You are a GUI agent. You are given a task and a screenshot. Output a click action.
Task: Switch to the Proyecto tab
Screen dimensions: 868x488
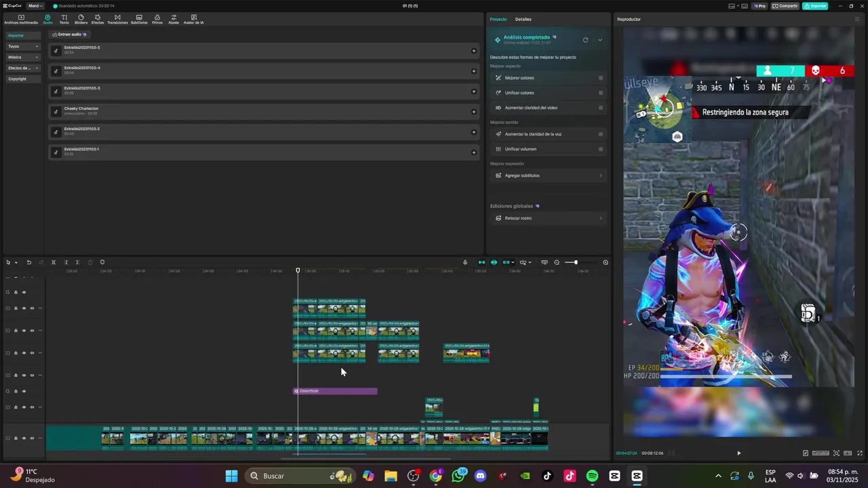click(x=498, y=19)
